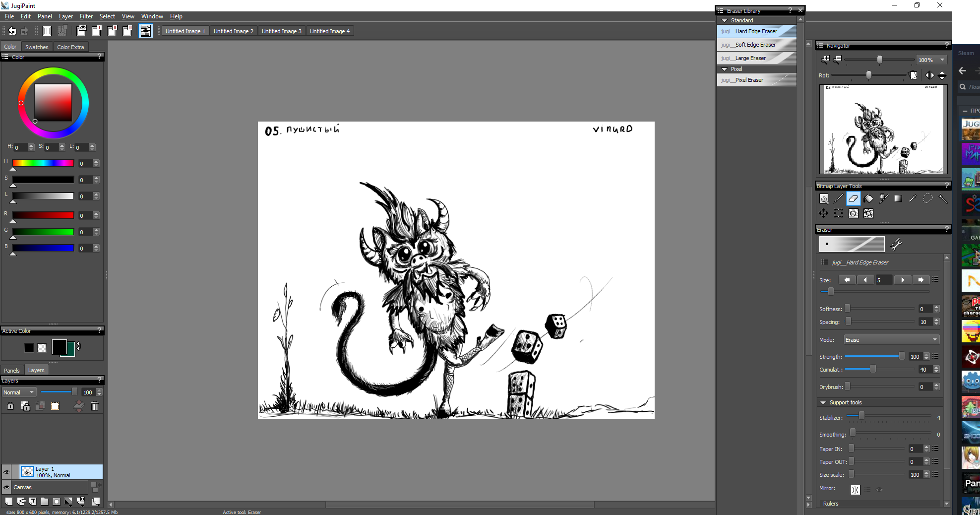The height and width of the screenshot is (515, 980).
Task: Click the red R channel slider
Action: click(x=43, y=215)
